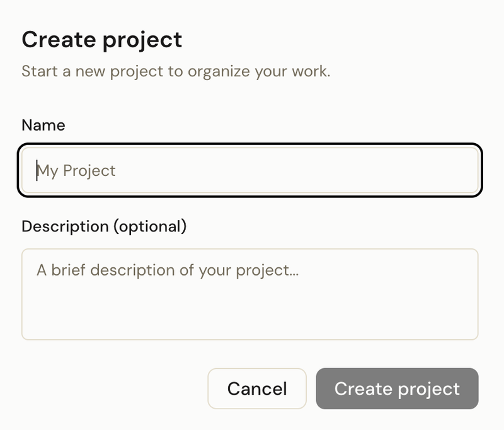Activate the focused Name text box
Viewport: 504px width, 430px height.
tap(249, 170)
